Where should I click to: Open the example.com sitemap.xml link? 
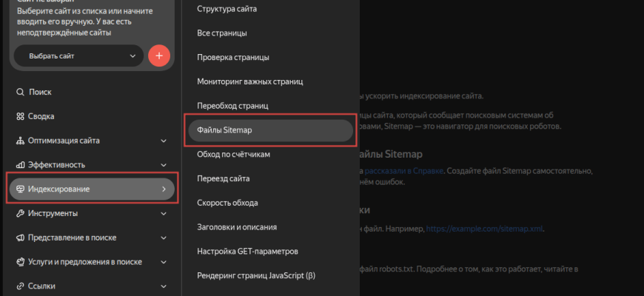pos(485,229)
